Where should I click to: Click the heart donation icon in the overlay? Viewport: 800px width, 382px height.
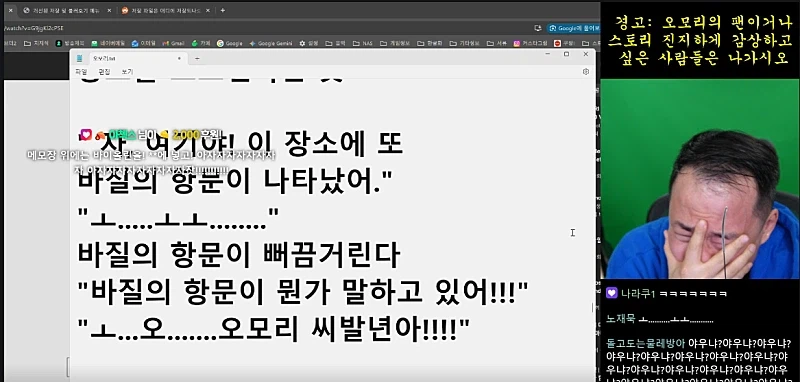click(86, 135)
